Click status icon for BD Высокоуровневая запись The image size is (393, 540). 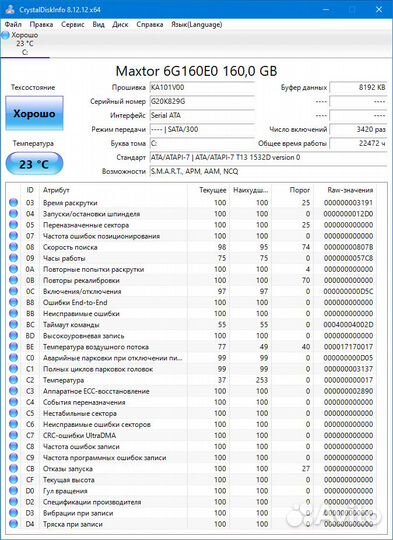[13, 335]
